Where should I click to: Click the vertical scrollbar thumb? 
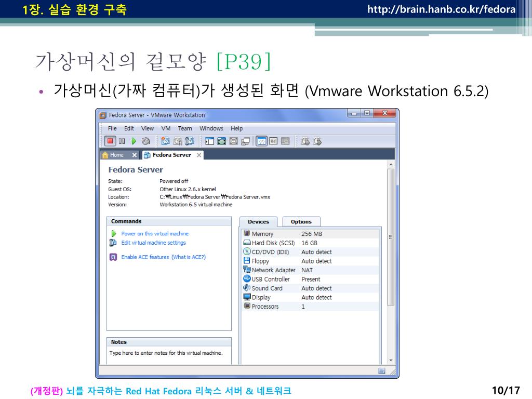coord(391,237)
